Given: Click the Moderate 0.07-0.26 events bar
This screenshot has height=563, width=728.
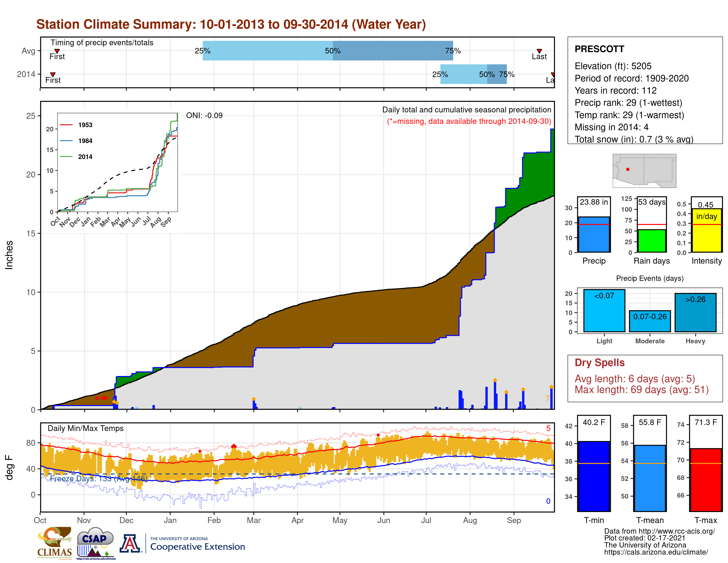Looking at the screenshot, I should tap(650, 321).
